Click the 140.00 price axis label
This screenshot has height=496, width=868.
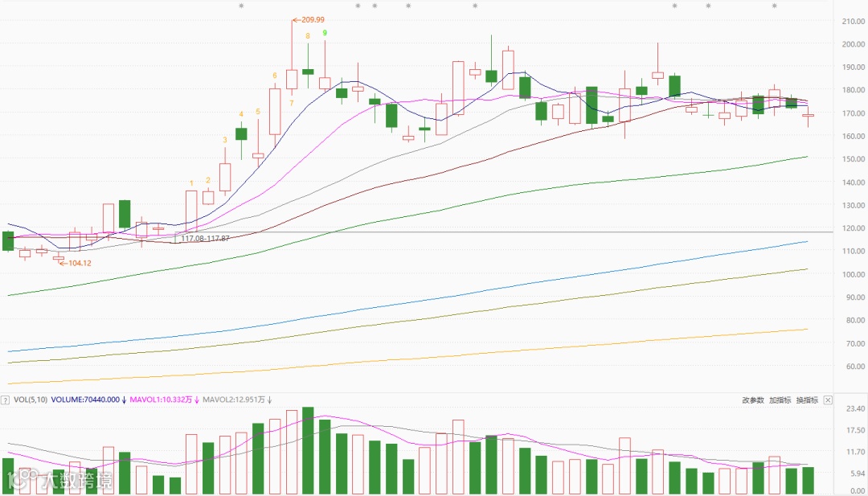[853, 182]
